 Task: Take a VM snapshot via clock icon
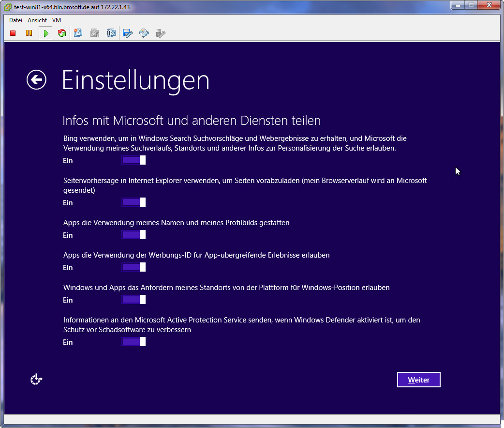[x=78, y=33]
